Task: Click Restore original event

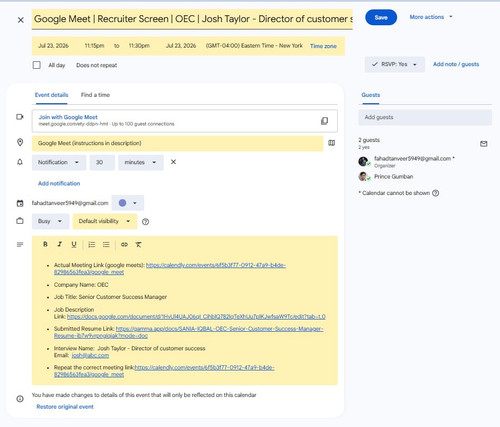Action: (x=65, y=407)
